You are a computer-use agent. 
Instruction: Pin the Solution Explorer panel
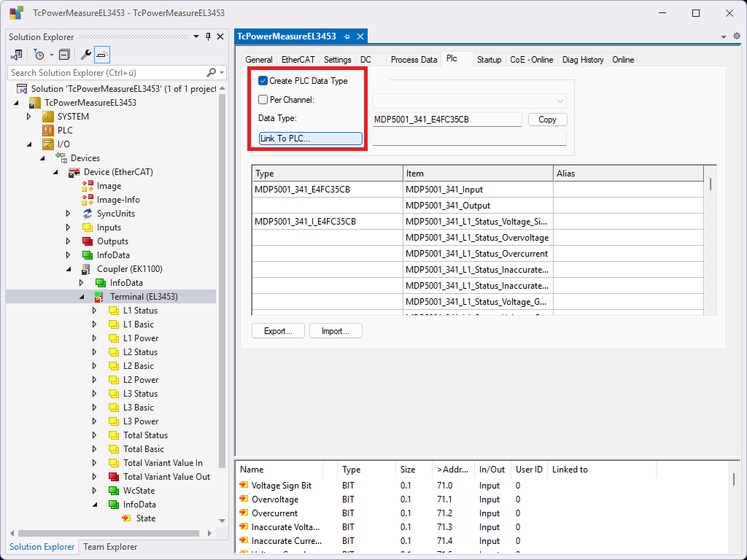[x=208, y=36]
